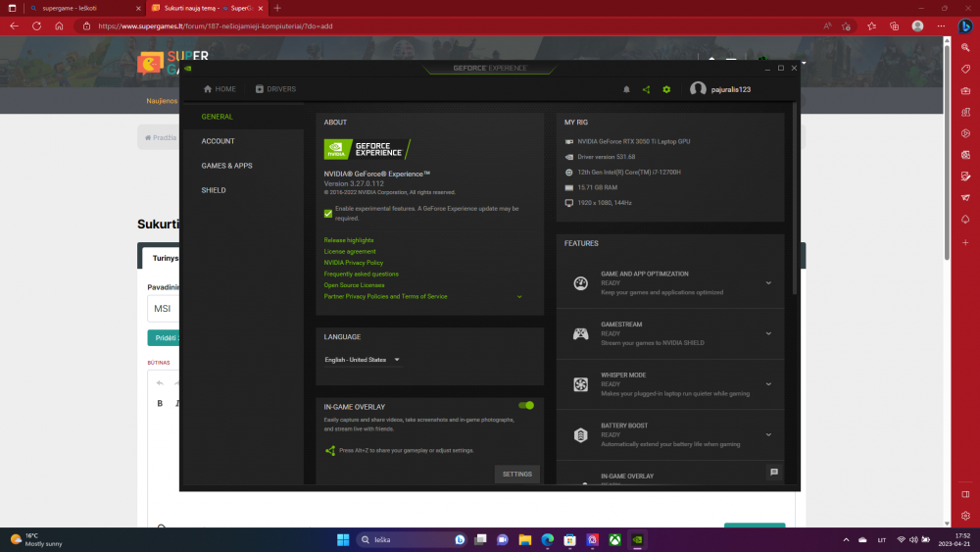Image resolution: width=980 pixels, height=552 pixels.
Task: Switch to the Home tab
Action: (220, 89)
